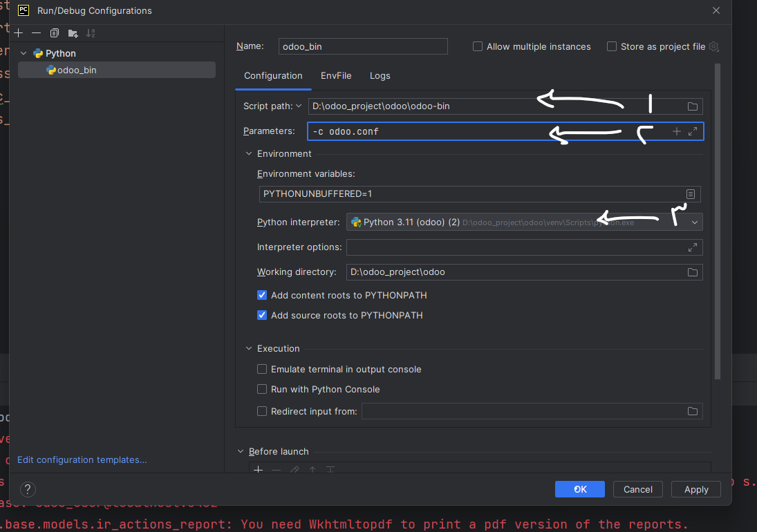Select odoo_bin configuration in tree
Screen dimensions: 757x532
(117, 70)
